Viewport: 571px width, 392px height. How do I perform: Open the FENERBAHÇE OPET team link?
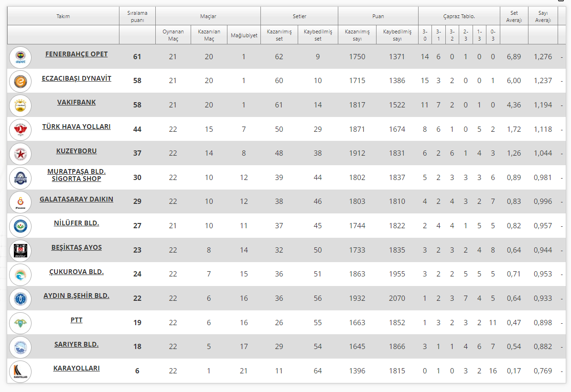pyautogui.click(x=76, y=54)
